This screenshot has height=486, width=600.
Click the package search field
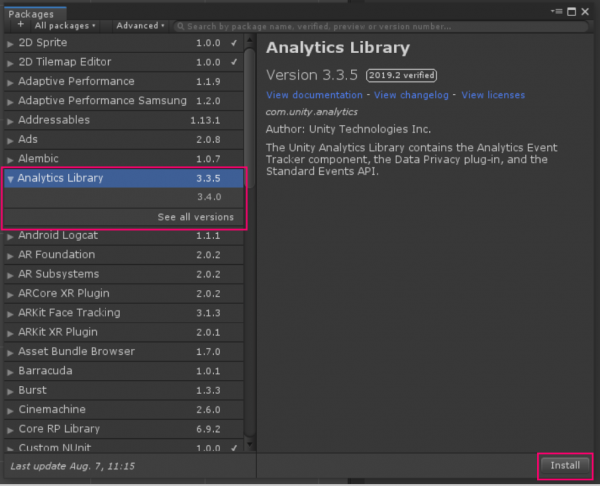click(x=381, y=26)
